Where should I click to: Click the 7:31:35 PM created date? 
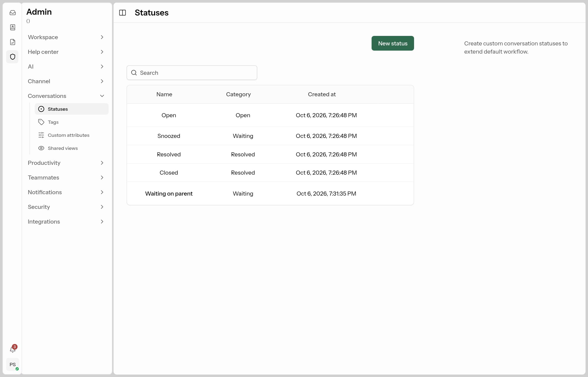pos(326,194)
